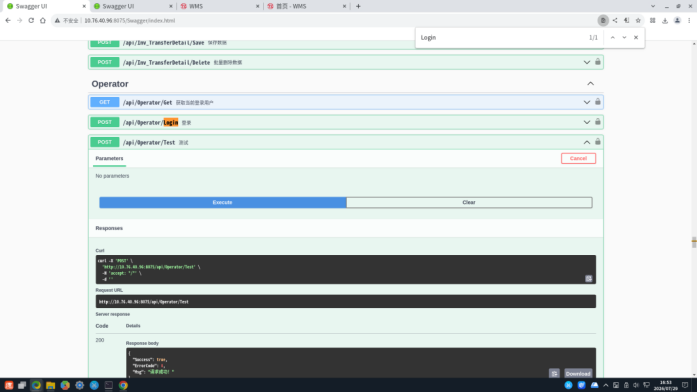Screen dimensions: 697x392
Task: Click the POST badge for Operator/Login
Action: [104, 122]
